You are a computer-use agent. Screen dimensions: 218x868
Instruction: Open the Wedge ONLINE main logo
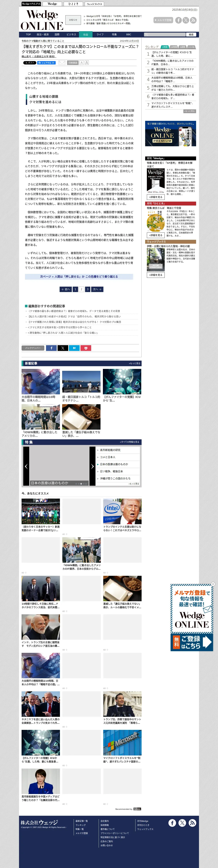[42, 20]
